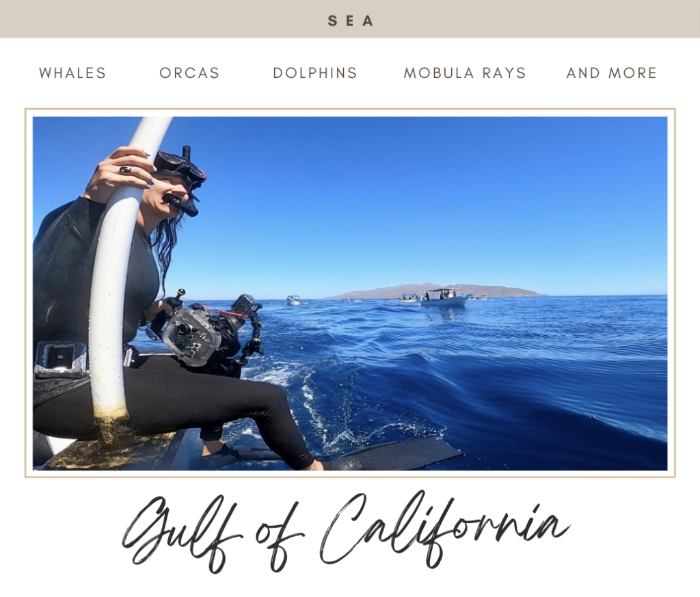The width and height of the screenshot is (700, 597).
Task: Open the diver photo in the frame
Action: [x=350, y=293]
